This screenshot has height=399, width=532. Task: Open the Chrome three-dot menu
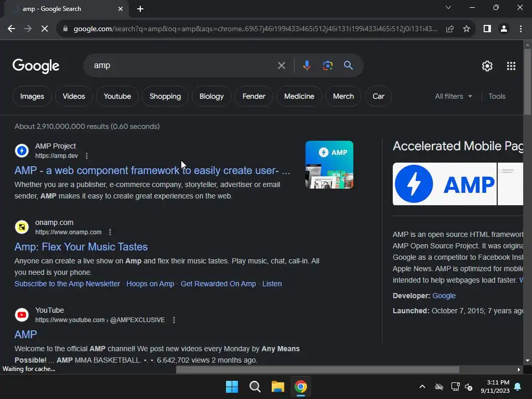(x=521, y=29)
